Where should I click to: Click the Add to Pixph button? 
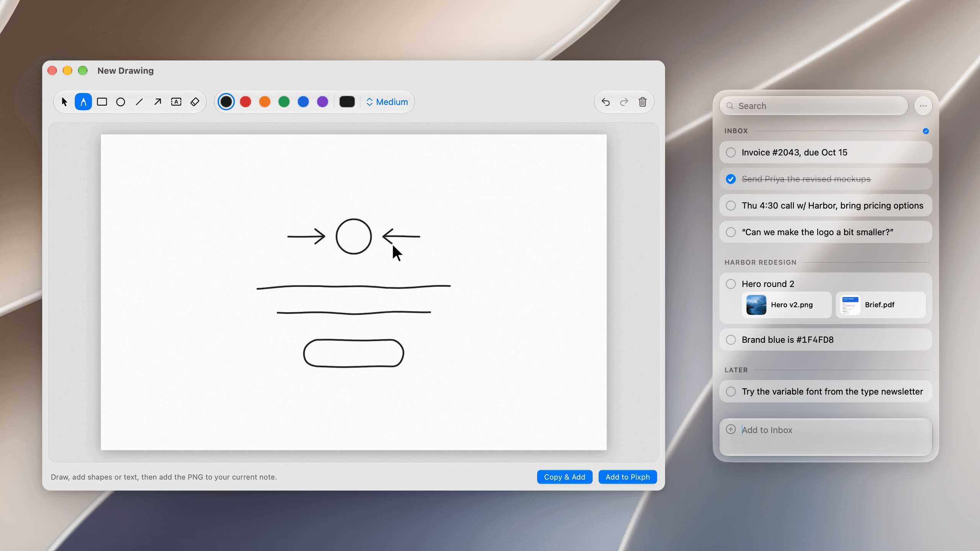(x=627, y=477)
